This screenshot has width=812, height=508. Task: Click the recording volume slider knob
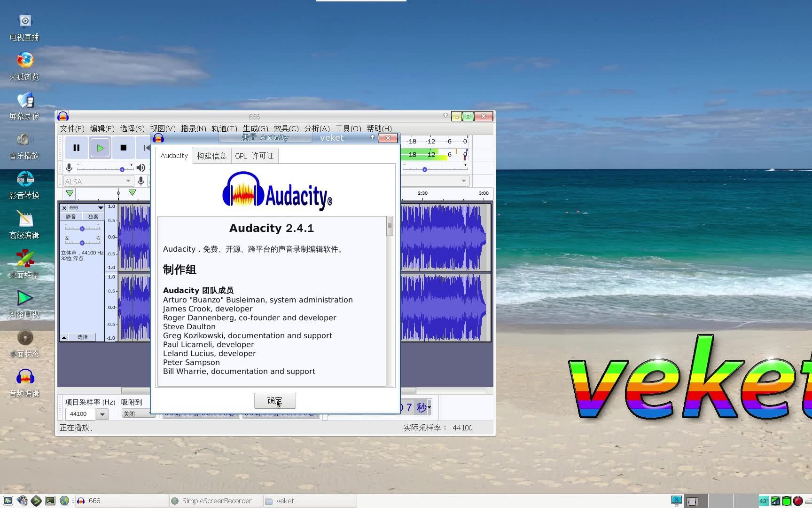(x=122, y=169)
